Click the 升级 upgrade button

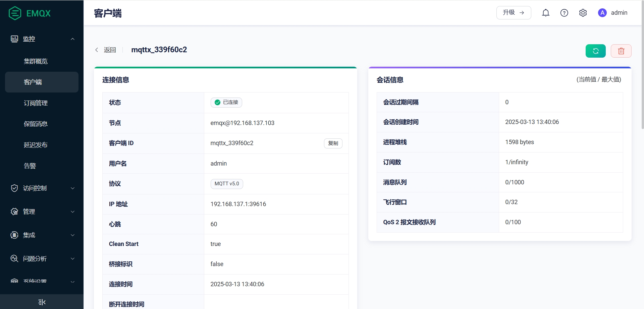click(x=514, y=13)
